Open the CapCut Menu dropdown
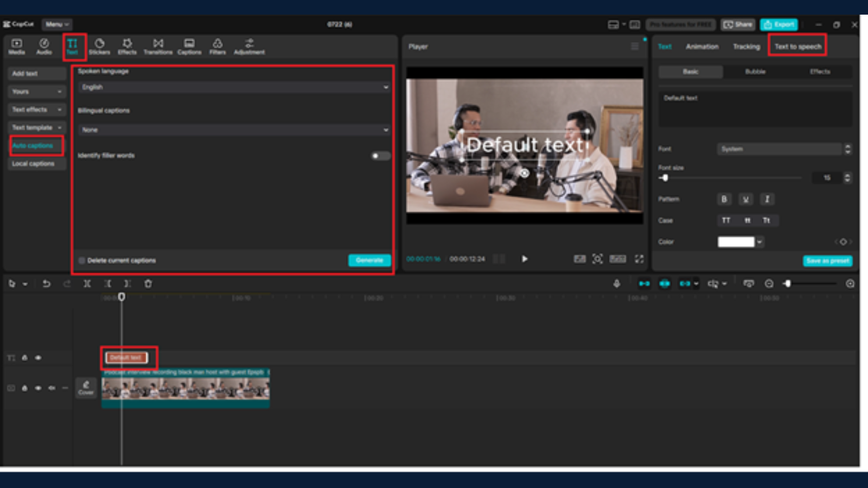The width and height of the screenshot is (868, 488). point(56,24)
